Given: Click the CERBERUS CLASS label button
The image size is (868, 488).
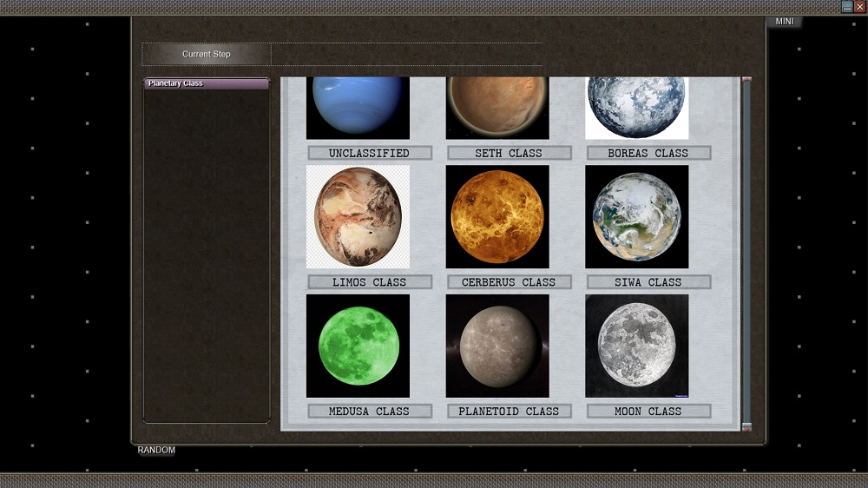Looking at the screenshot, I should pos(510,282).
